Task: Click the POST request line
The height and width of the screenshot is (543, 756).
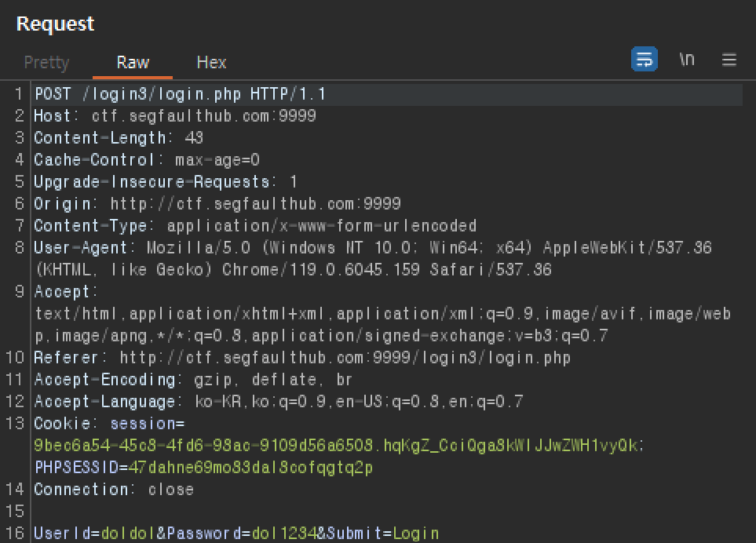Action: coord(180,94)
